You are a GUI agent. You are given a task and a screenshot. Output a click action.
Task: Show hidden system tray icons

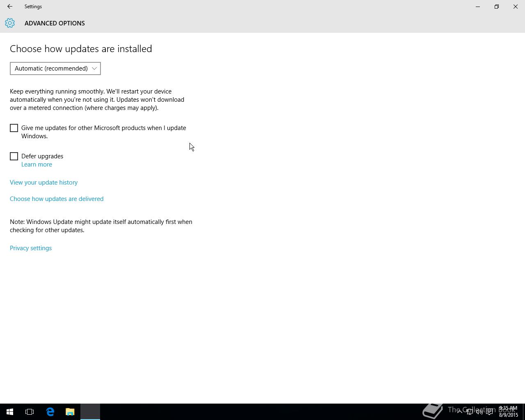tap(459, 412)
